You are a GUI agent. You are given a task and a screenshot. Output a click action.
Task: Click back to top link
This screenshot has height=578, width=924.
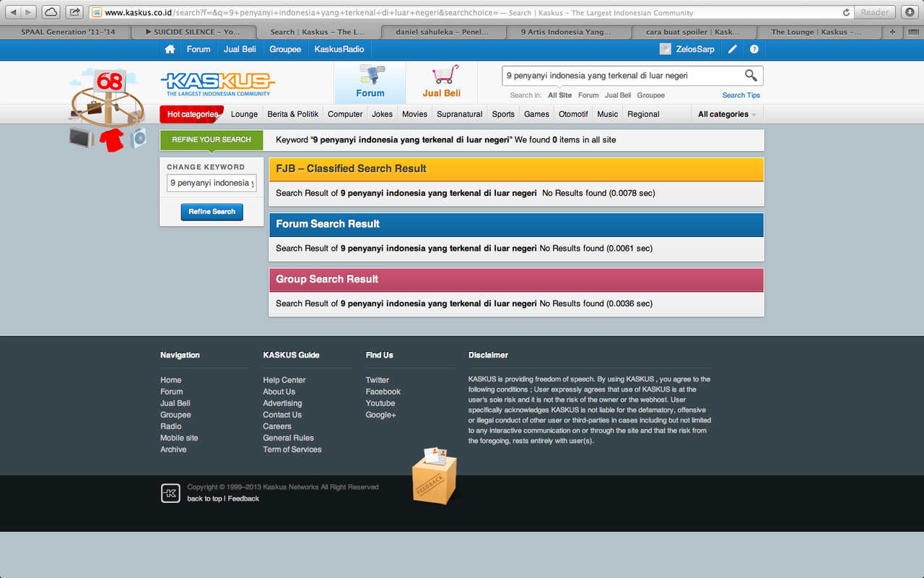[204, 499]
